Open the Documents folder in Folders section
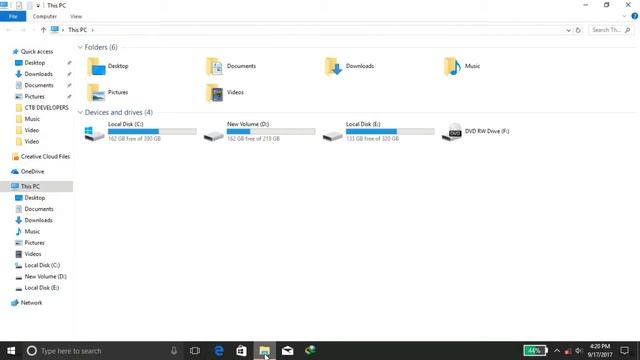 215,67
